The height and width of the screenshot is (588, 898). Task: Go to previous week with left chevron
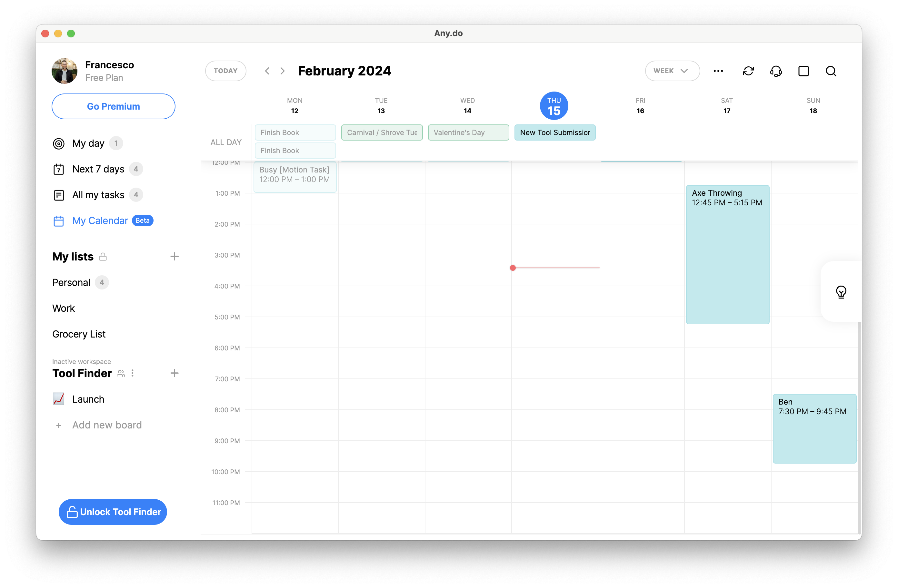(267, 71)
